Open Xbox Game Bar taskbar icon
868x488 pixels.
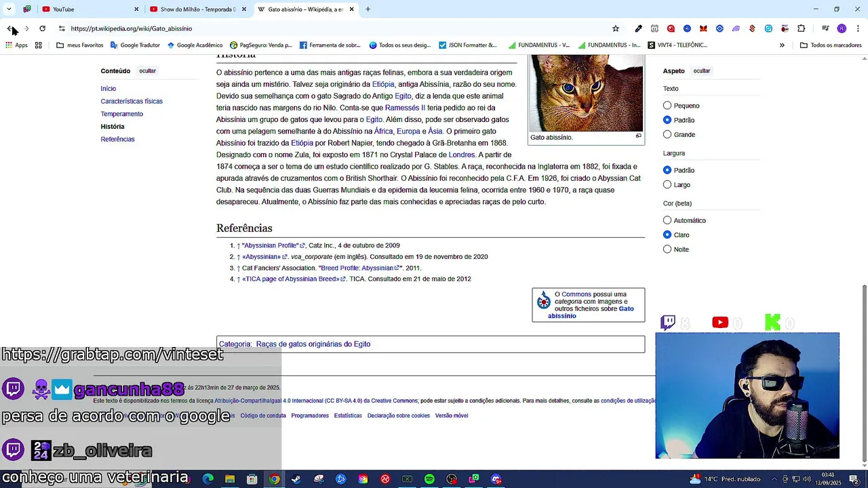point(407,479)
